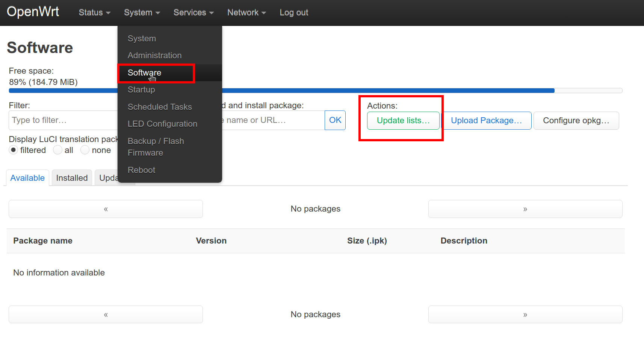Click the free space progress bar

coord(376,91)
